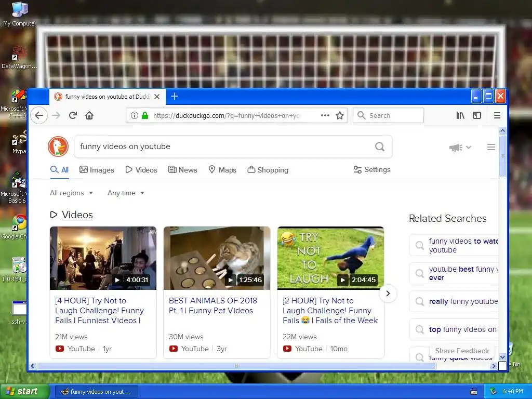Click the horizontal scrollbar left arrow
532x399 pixels.
(33, 366)
